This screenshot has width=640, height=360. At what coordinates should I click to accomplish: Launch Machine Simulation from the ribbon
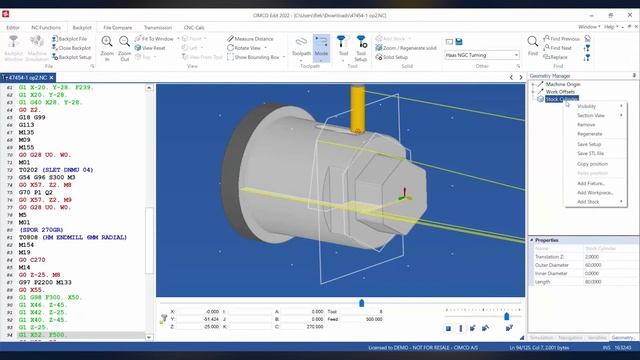coord(37,48)
